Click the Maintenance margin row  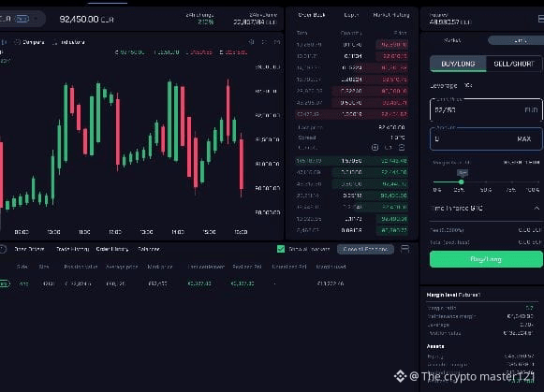(480, 316)
